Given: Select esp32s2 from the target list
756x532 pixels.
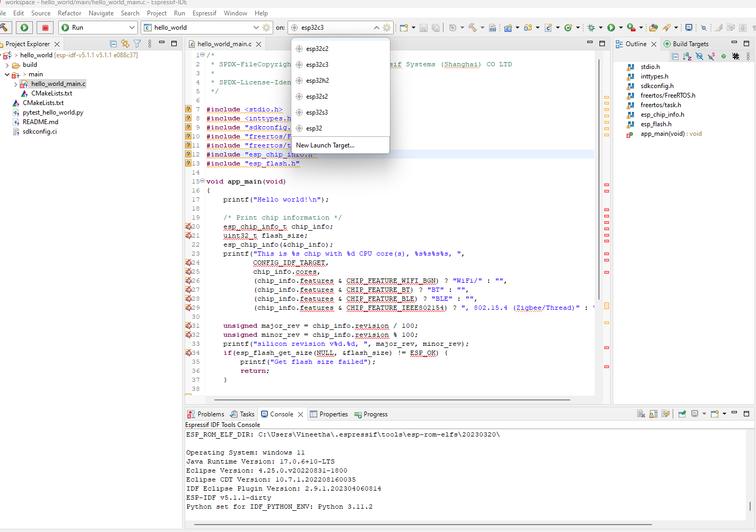Looking at the screenshot, I should tap(341, 97).
